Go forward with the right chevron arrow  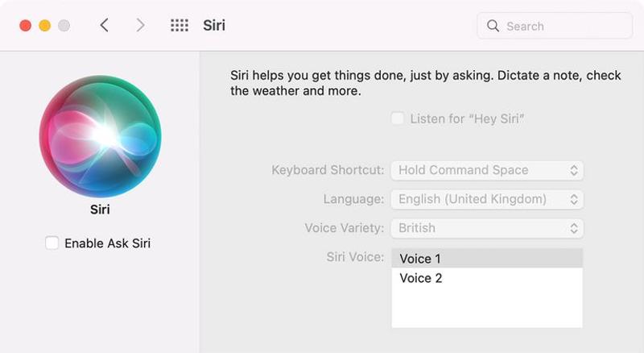pos(140,26)
